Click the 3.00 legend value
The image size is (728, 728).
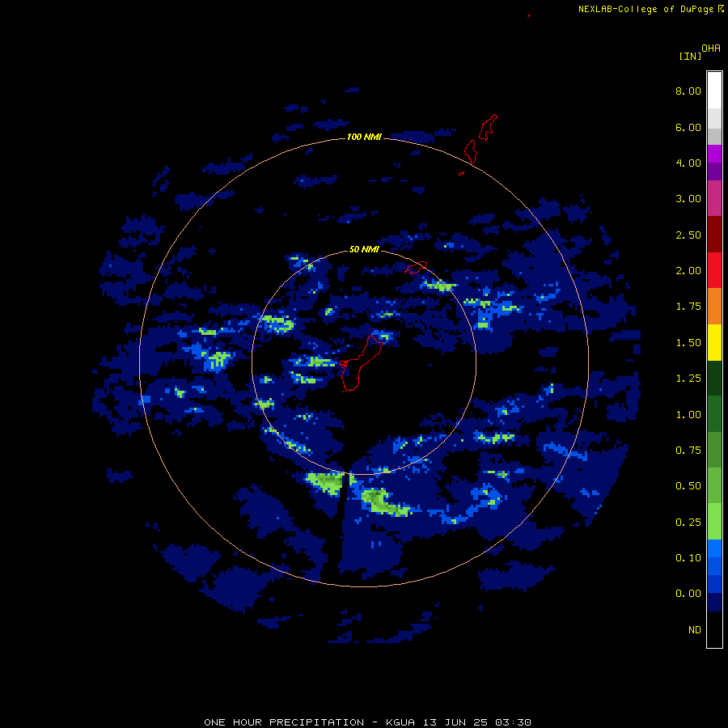pos(688,199)
